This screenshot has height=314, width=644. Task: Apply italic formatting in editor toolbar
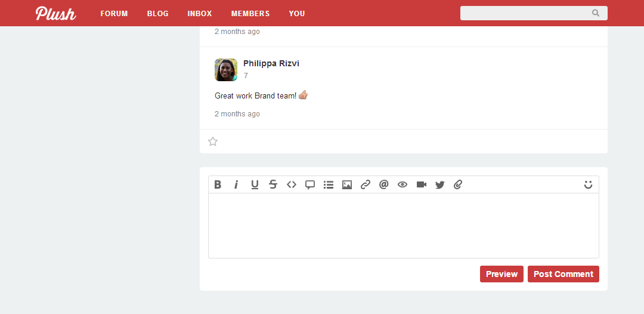coord(236,184)
